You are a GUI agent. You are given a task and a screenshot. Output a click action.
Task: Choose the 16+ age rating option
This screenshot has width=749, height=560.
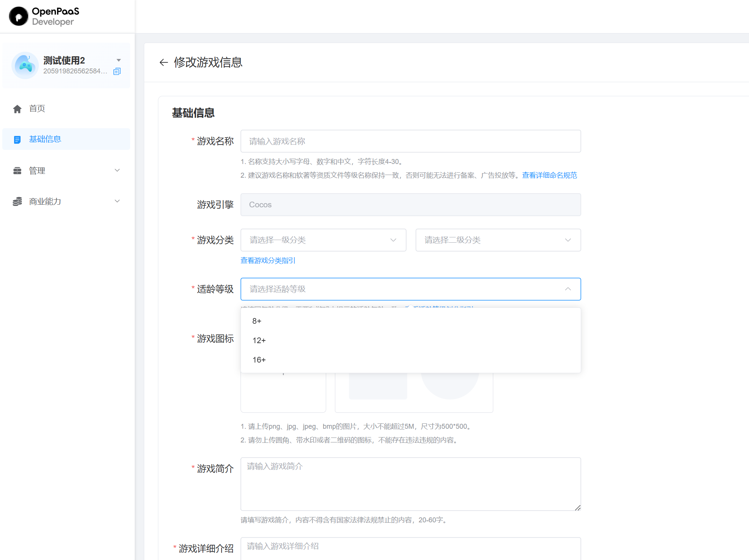click(411, 360)
